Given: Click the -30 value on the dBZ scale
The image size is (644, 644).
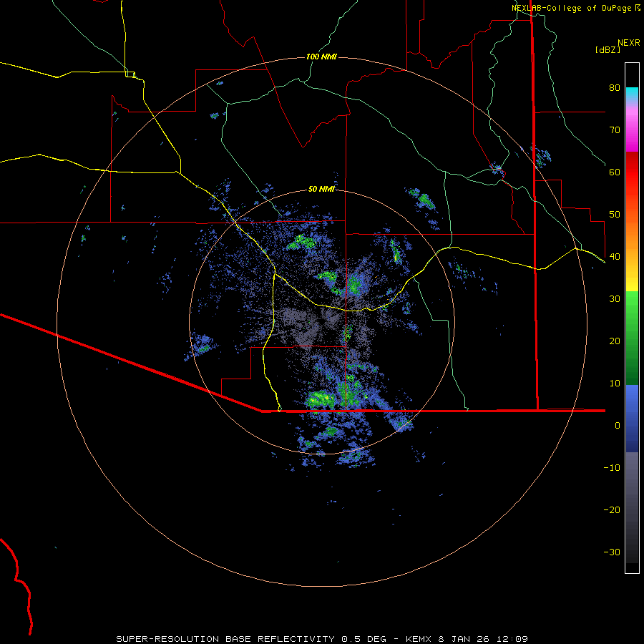Looking at the screenshot, I should [x=612, y=552].
